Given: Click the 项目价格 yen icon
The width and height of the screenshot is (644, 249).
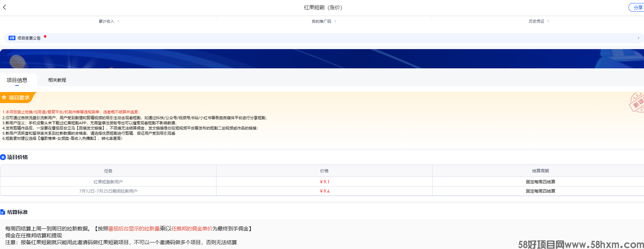Looking at the screenshot, I should click(x=3, y=157).
